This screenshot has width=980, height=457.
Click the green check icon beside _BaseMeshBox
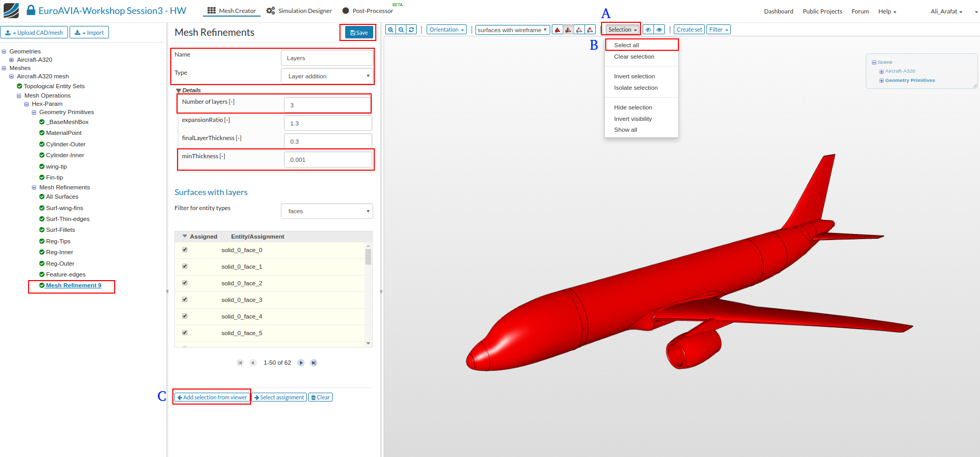pos(42,122)
